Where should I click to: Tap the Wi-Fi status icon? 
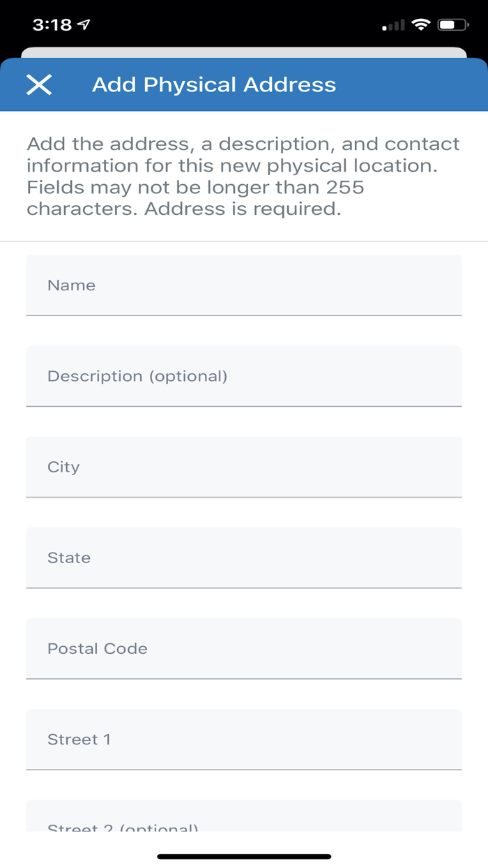coord(421,25)
